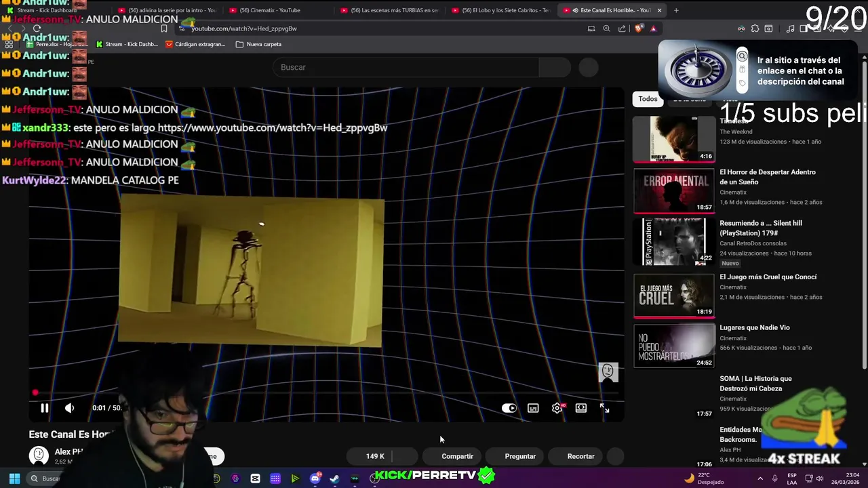Click the Windows taskbar search box

pyautogui.click(x=46, y=479)
